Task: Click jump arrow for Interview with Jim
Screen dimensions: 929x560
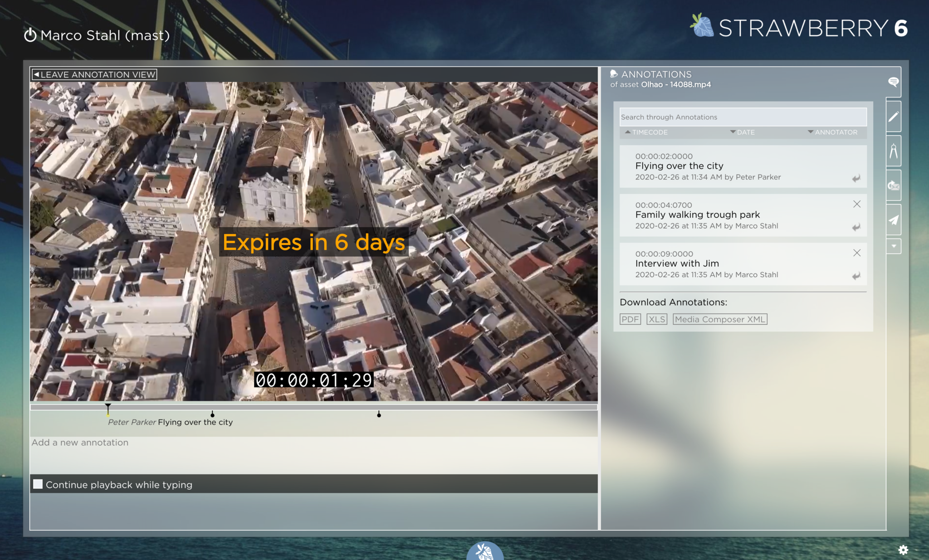Action: point(856,276)
